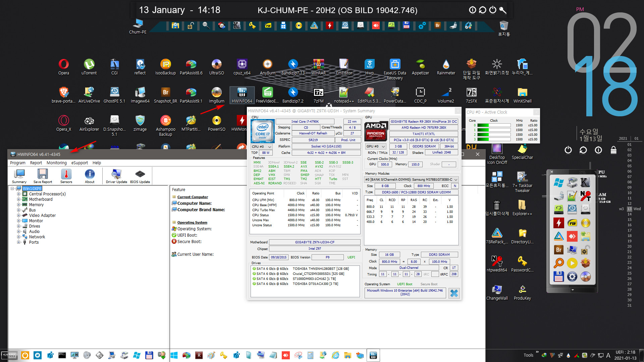Open the CPU #0 selector dropdown
Viewport: 644px width, 362px height.
(x=261, y=146)
